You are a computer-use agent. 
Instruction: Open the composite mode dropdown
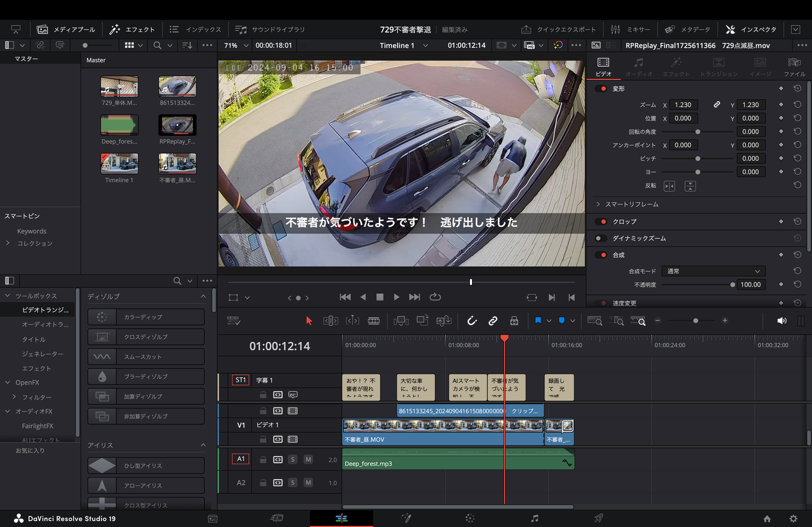click(713, 271)
